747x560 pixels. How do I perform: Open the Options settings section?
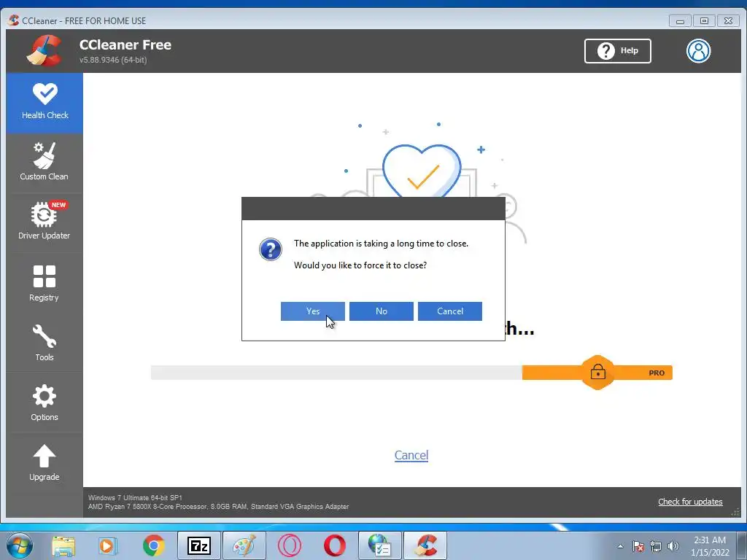coord(44,402)
